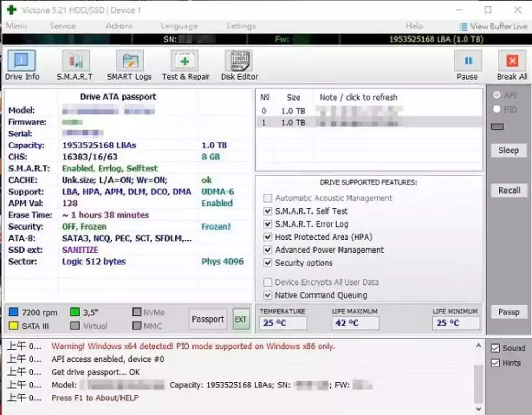Open the Actions menu
The width and height of the screenshot is (532, 415).
coord(119,26)
